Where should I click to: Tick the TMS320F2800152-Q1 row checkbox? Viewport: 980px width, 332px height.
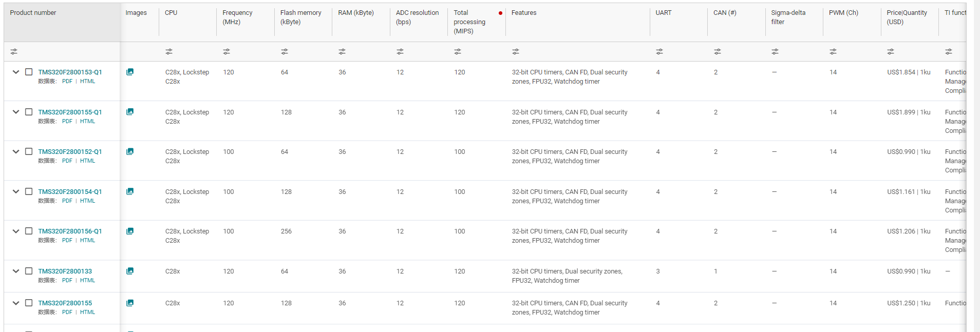click(29, 151)
